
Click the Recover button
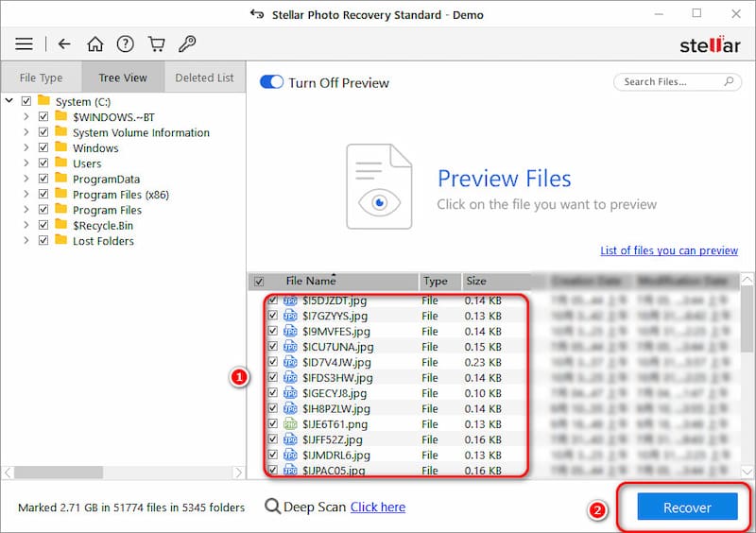coord(687,507)
